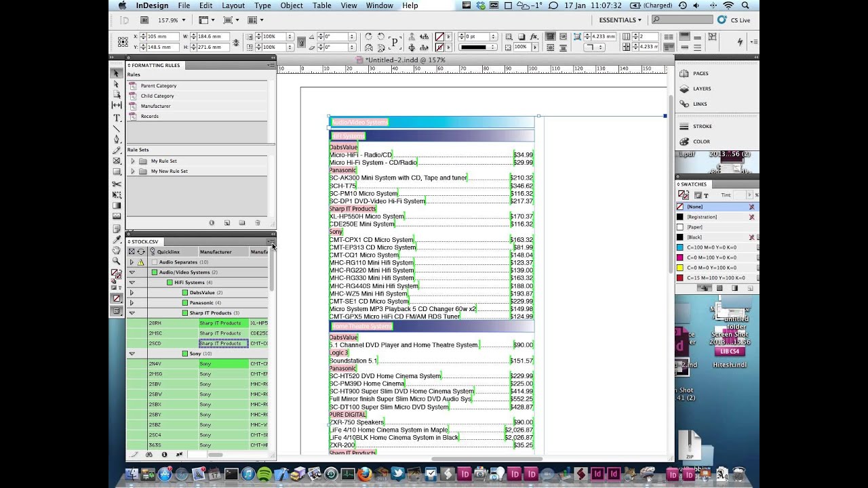The width and height of the screenshot is (868, 488).
Task: Expand the DabsValue group
Action: tap(132, 292)
